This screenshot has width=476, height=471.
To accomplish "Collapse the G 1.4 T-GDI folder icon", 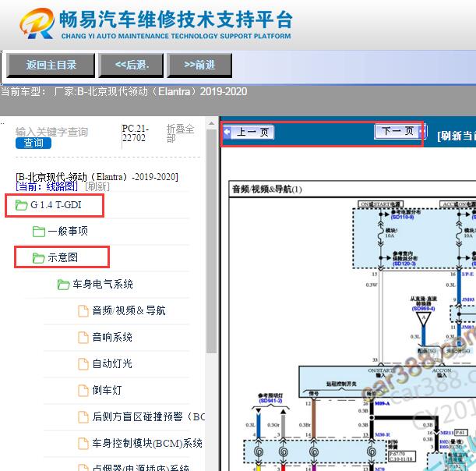I will (x=22, y=205).
